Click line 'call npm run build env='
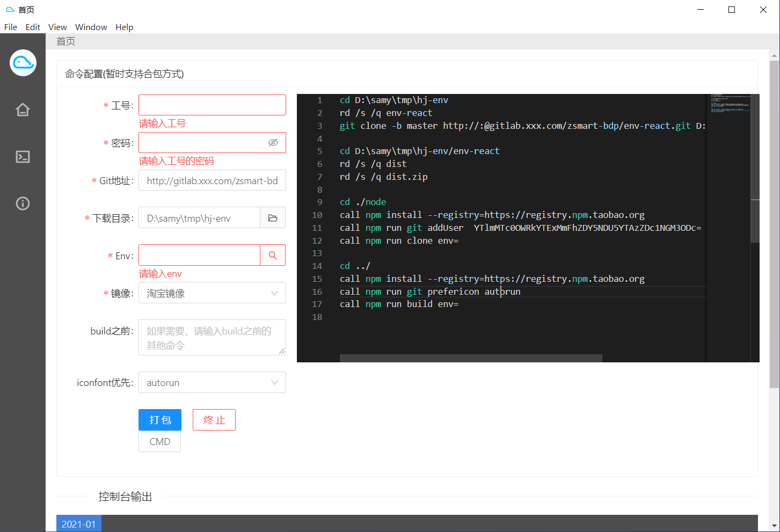This screenshot has width=780, height=532. pyautogui.click(x=399, y=304)
